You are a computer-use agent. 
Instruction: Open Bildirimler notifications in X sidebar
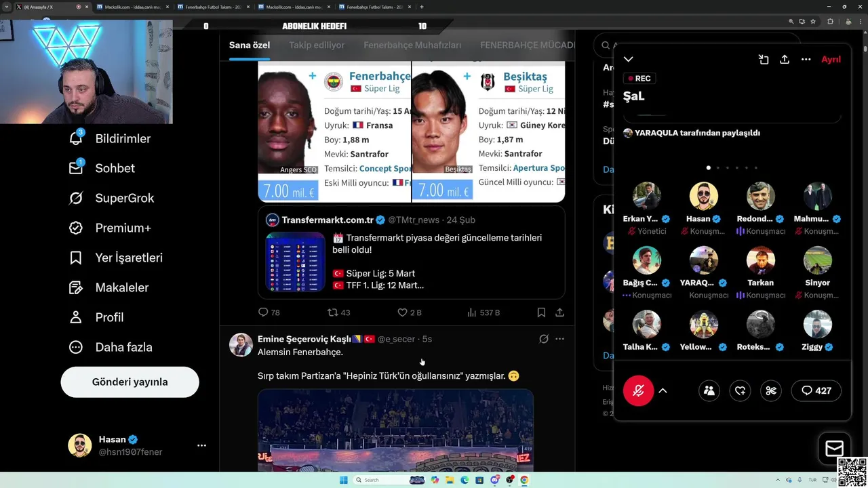(x=109, y=138)
